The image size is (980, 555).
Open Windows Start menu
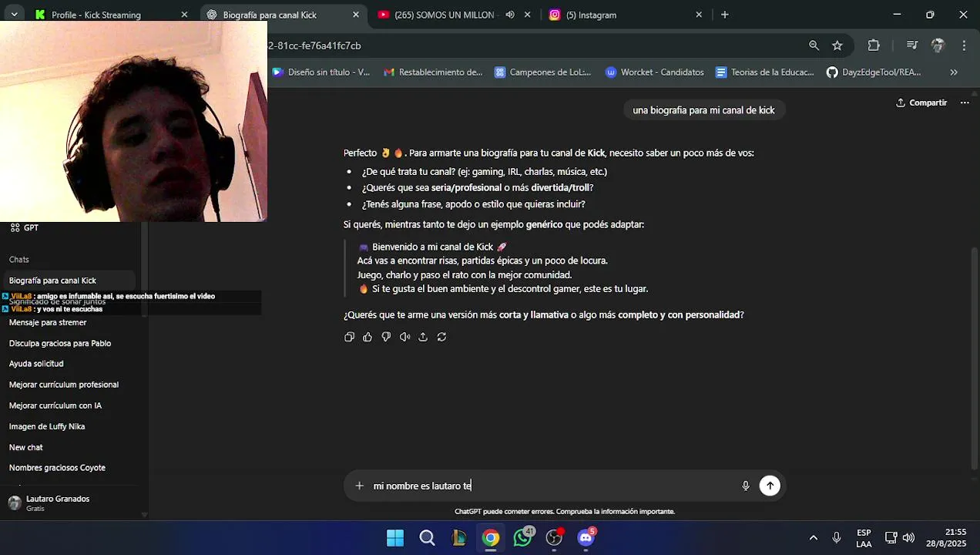coord(395,538)
